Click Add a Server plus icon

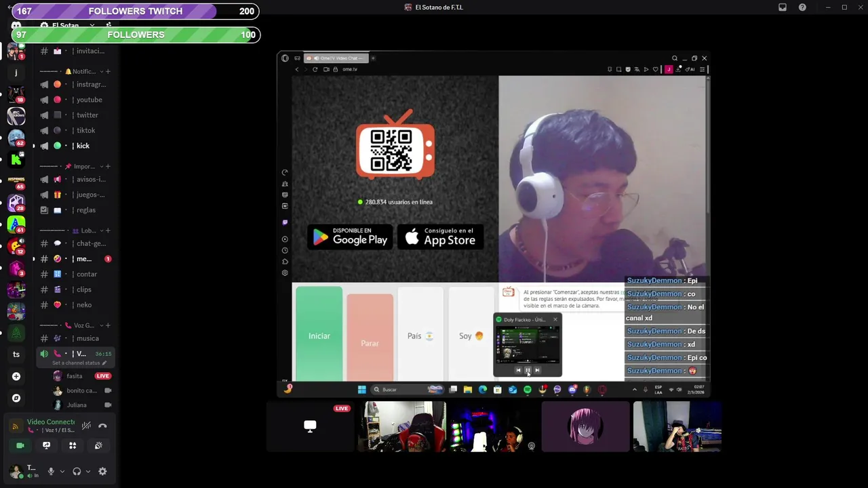pyautogui.click(x=16, y=376)
